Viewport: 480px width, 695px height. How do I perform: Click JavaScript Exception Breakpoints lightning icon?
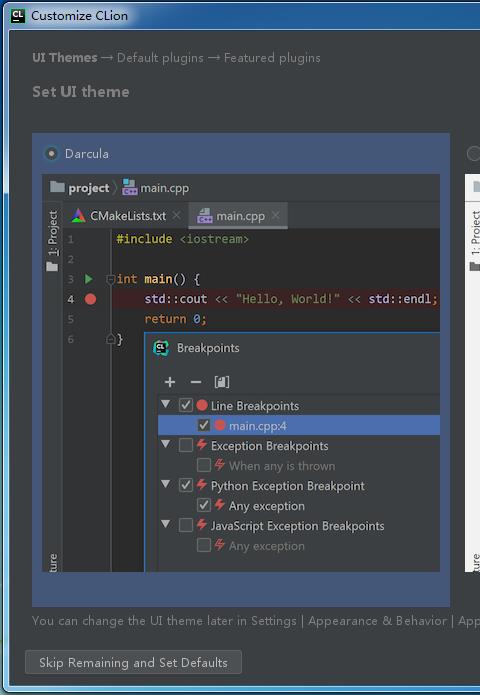point(202,524)
